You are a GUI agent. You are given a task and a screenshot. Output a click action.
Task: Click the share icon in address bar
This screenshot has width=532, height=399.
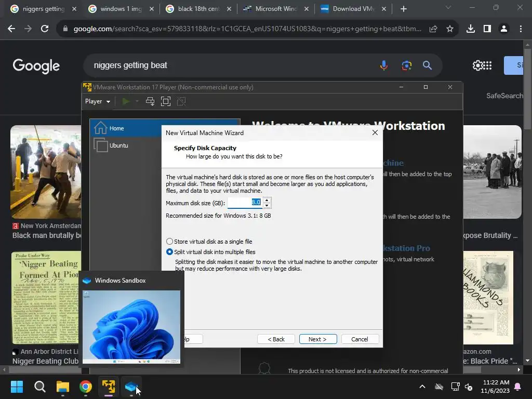[x=433, y=29]
